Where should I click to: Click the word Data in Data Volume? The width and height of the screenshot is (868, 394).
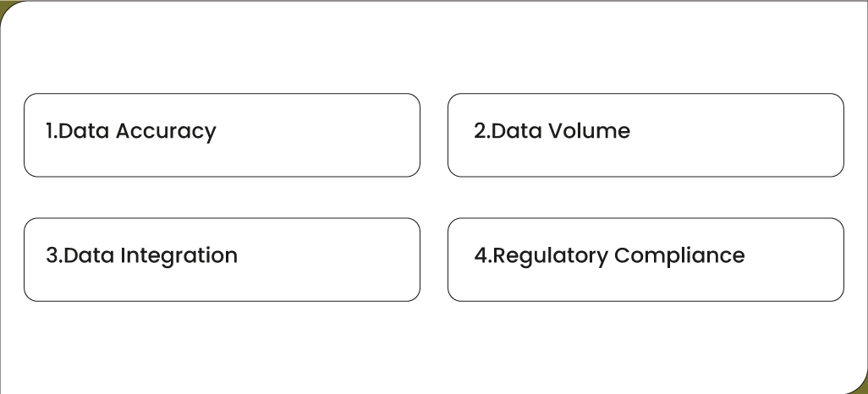[516, 131]
